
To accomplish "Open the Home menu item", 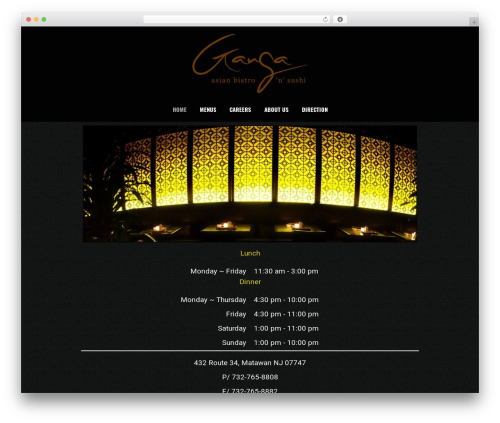I will 179,110.
